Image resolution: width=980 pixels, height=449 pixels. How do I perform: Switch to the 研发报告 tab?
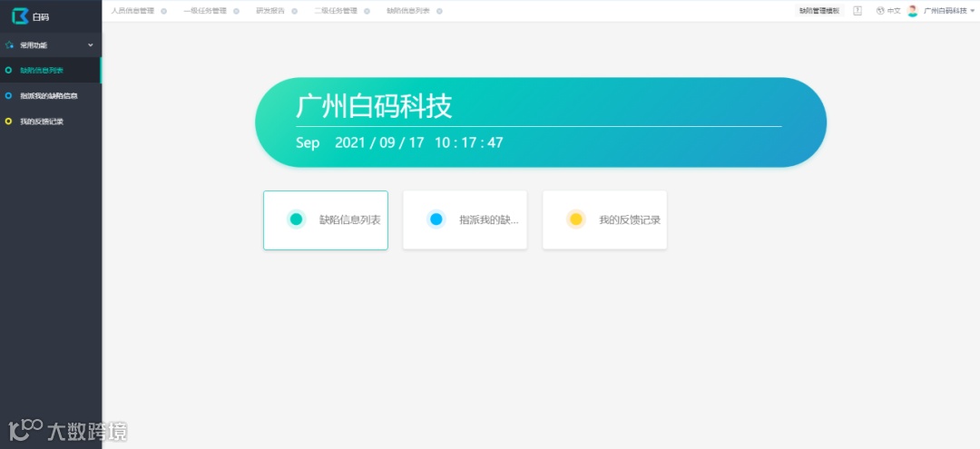[x=270, y=11]
